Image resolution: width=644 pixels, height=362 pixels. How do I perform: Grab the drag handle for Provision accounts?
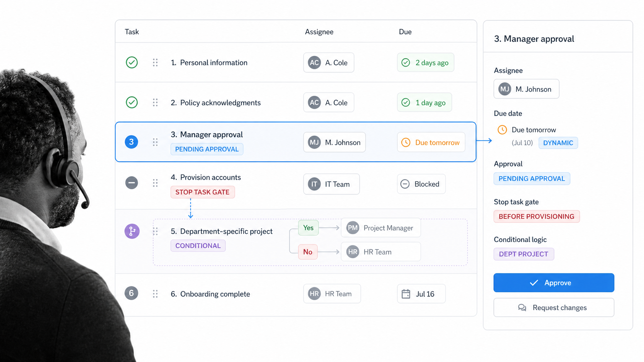(x=155, y=183)
